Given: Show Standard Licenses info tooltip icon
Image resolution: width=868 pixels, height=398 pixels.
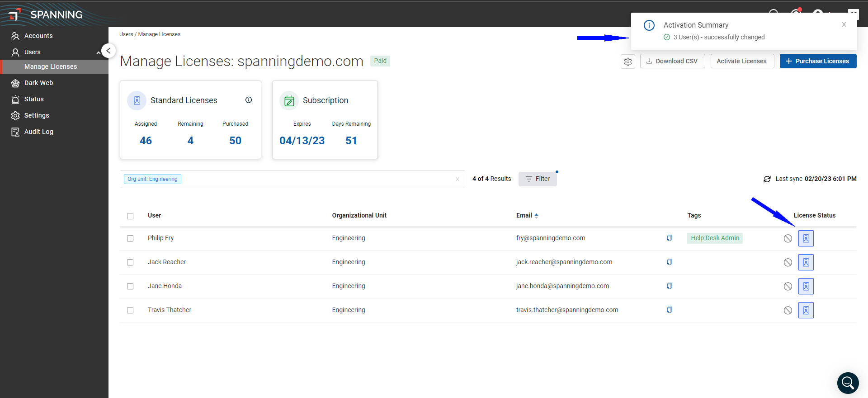Looking at the screenshot, I should (x=249, y=100).
